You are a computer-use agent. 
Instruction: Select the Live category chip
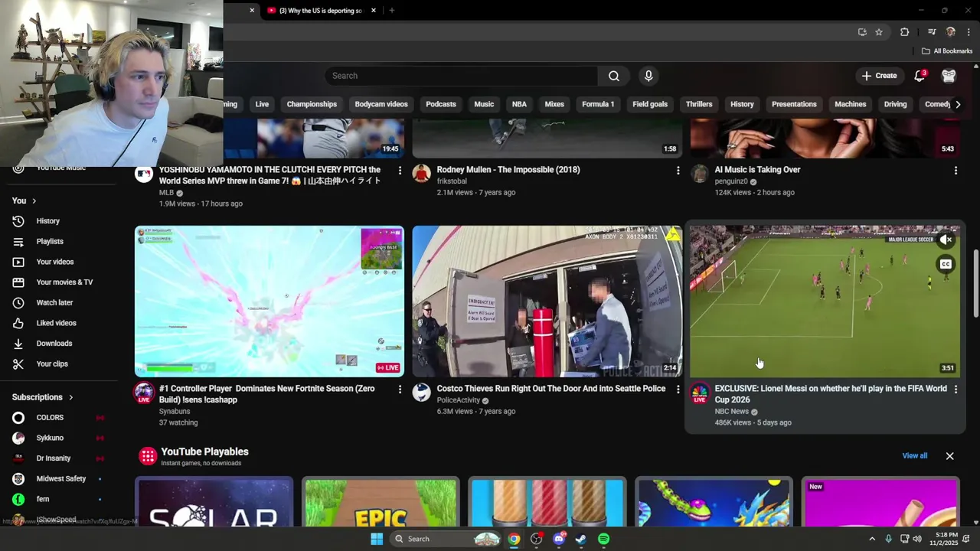pyautogui.click(x=262, y=104)
